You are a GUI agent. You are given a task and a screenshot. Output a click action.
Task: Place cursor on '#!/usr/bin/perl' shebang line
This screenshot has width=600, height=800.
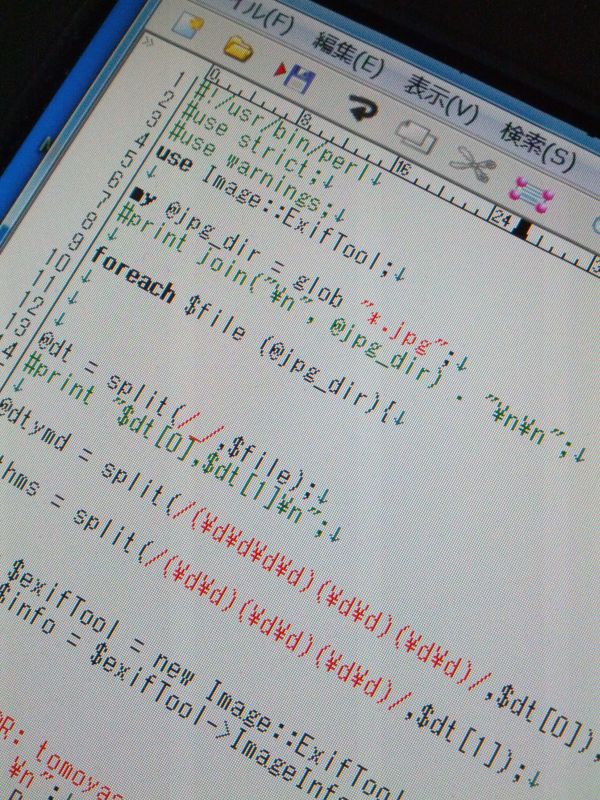point(288,133)
